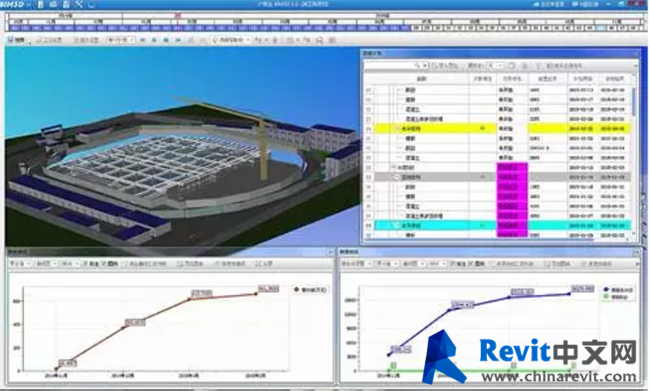
Task: Open the first dropdown in the left chart panel
Action: 20,264
